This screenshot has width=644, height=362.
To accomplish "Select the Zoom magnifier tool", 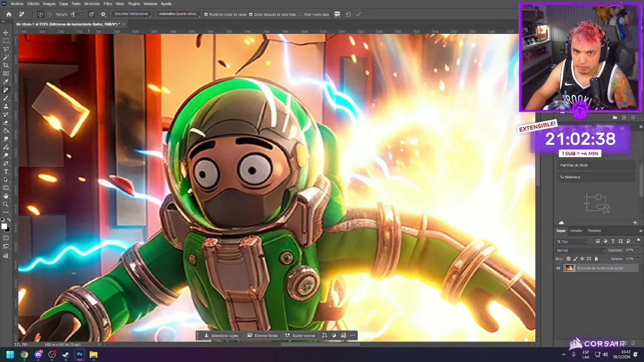I will click(6, 204).
